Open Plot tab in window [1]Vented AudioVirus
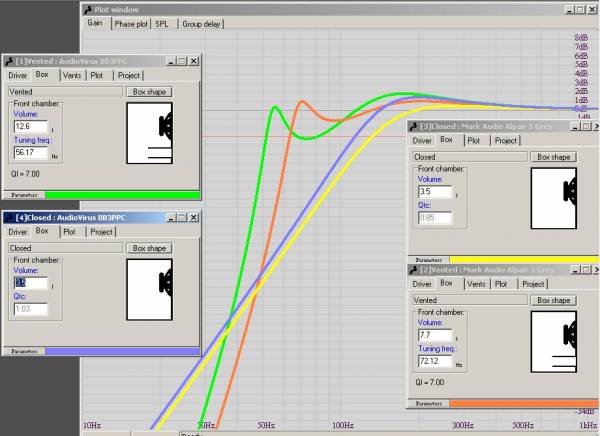 click(x=96, y=75)
